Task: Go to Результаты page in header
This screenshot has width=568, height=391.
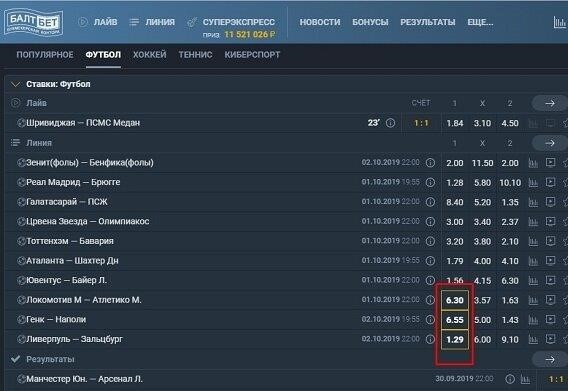Action: tap(428, 22)
